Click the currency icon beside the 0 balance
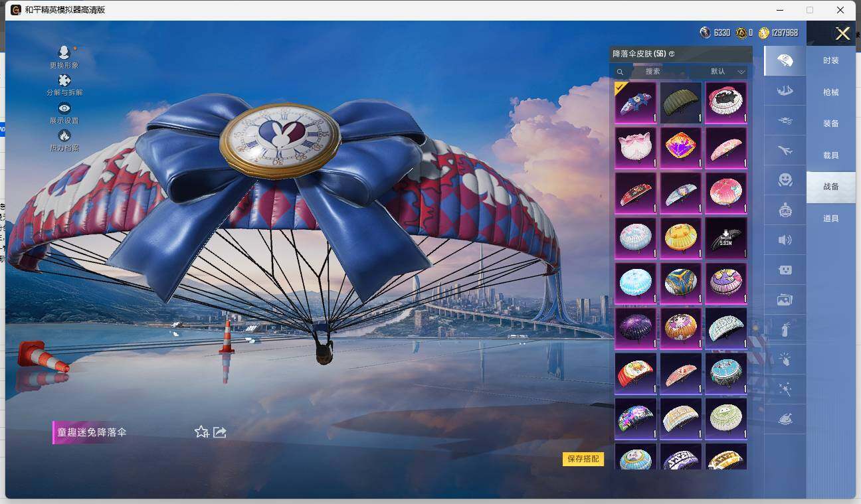 point(741,33)
